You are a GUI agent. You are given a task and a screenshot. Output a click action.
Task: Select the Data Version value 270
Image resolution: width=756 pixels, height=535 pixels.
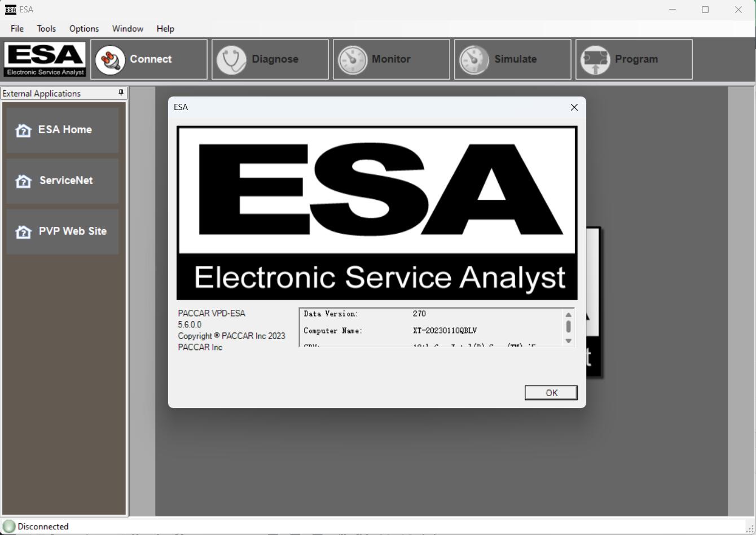point(419,314)
